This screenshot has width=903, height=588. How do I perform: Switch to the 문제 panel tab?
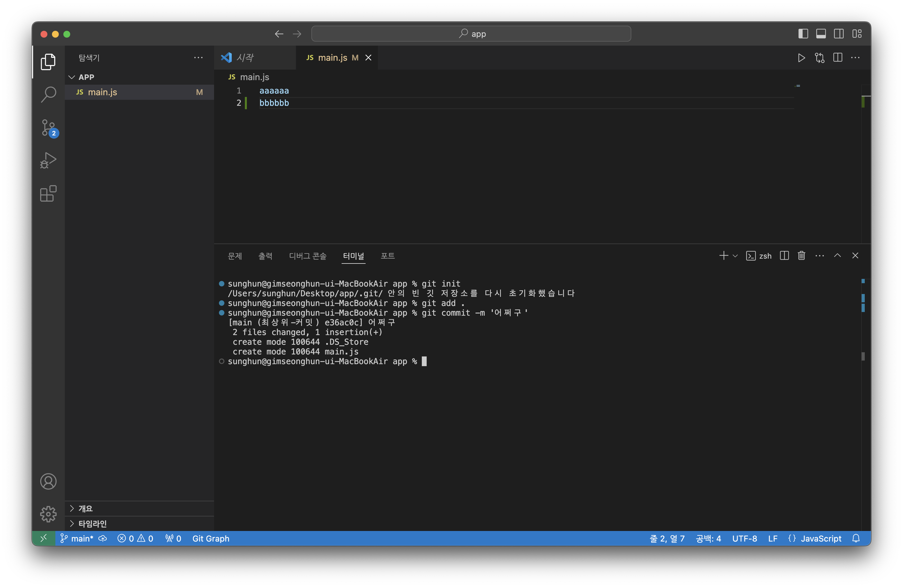pyautogui.click(x=235, y=256)
